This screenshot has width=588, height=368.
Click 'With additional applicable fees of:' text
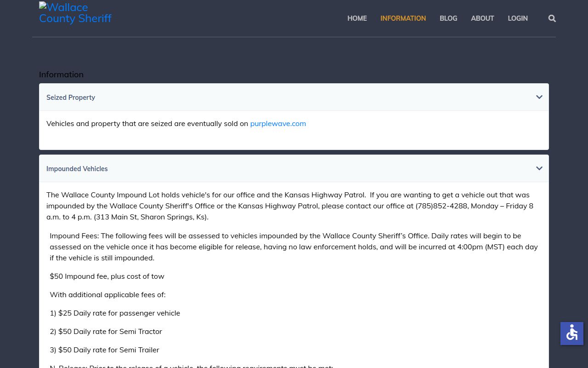click(x=107, y=294)
